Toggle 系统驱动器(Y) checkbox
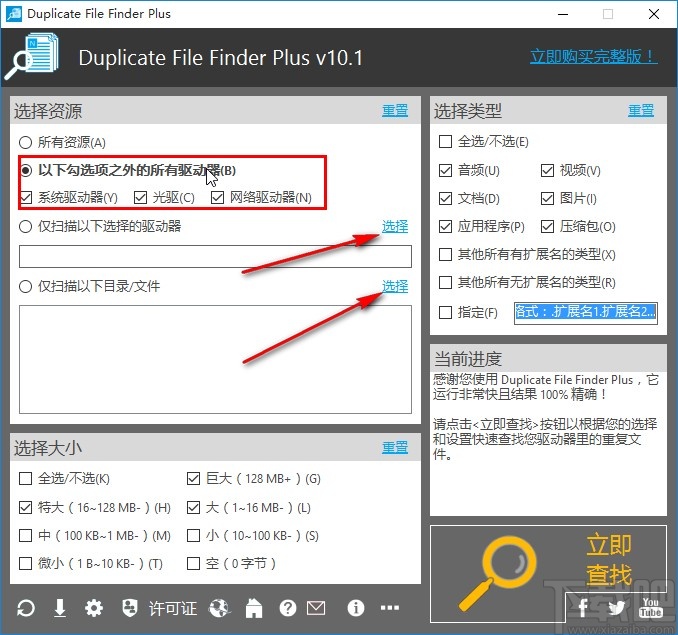This screenshot has height=635, width=678. pyautogui.click(x=26, y=198)
